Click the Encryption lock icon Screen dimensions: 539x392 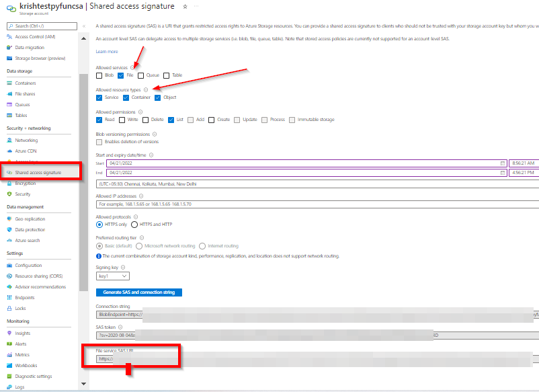[x=9, y=184]
